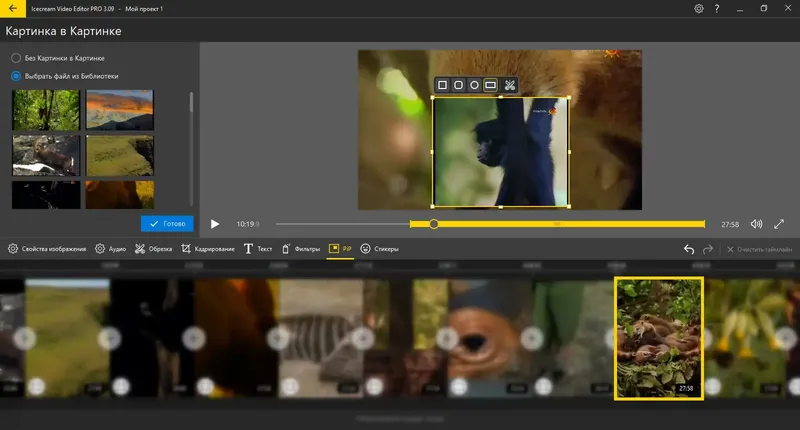Click the PiP overlay image in preview
Image resolution: width=800 pixels, height=430 pixels.
(501, 152)
